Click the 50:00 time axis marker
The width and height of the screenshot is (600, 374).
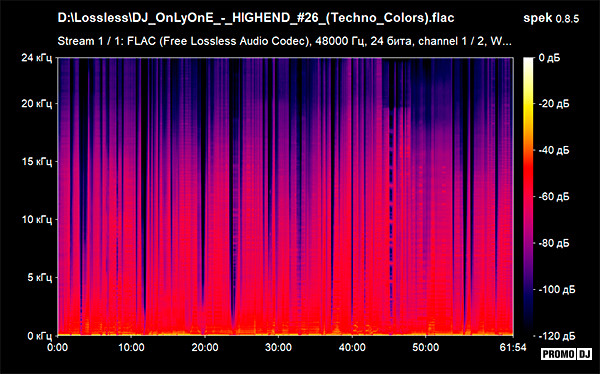coord(426,348)
